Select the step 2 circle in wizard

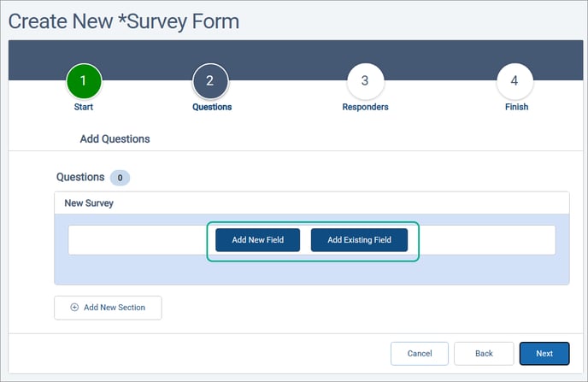click(211, 82)
